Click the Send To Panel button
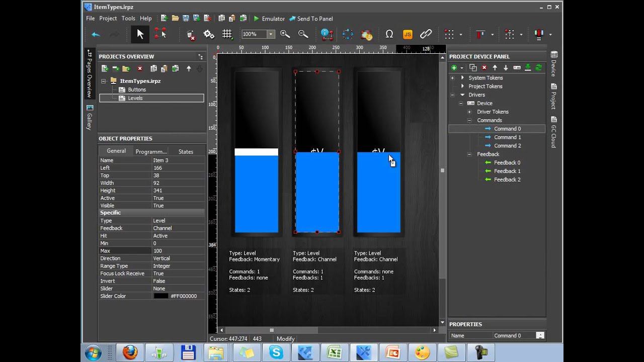The width and height of the screenshot is (644, 362). point(310,19)
